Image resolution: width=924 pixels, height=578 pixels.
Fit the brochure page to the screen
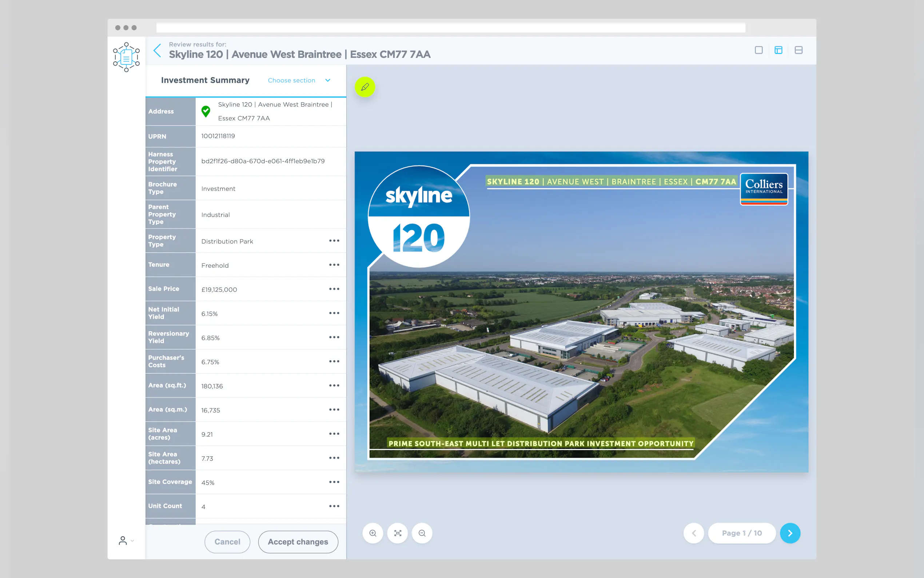click(x=398, y=533)
